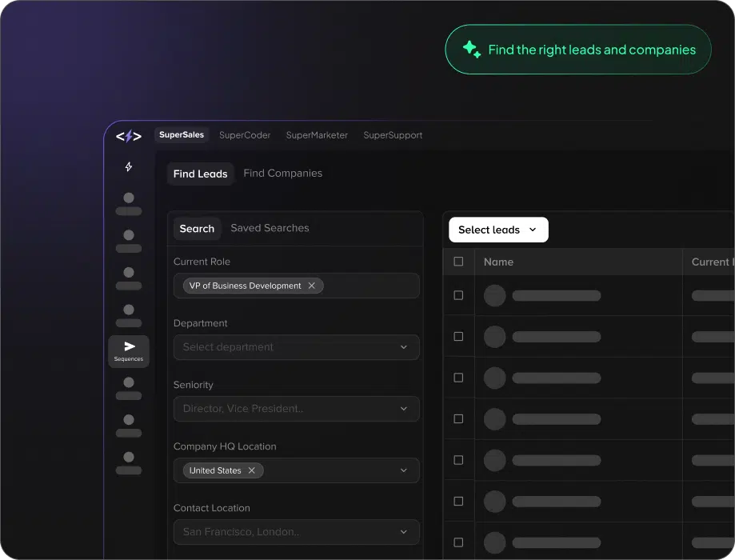Switch to the Find Companies tab

point(282,174)
